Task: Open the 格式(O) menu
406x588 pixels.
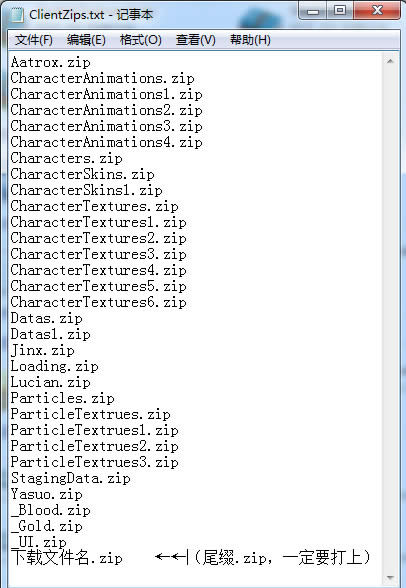Action: click(x=141, y=40)
